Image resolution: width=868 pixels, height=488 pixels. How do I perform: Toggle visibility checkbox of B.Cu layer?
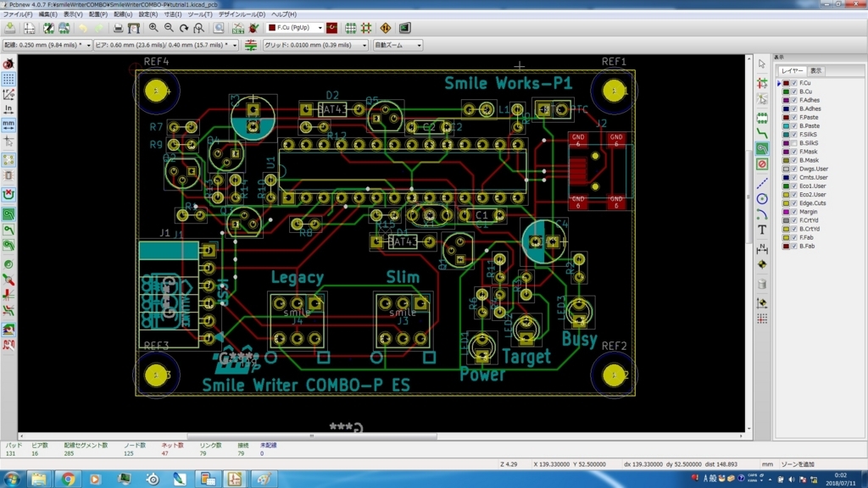click(x=793, y=91)
